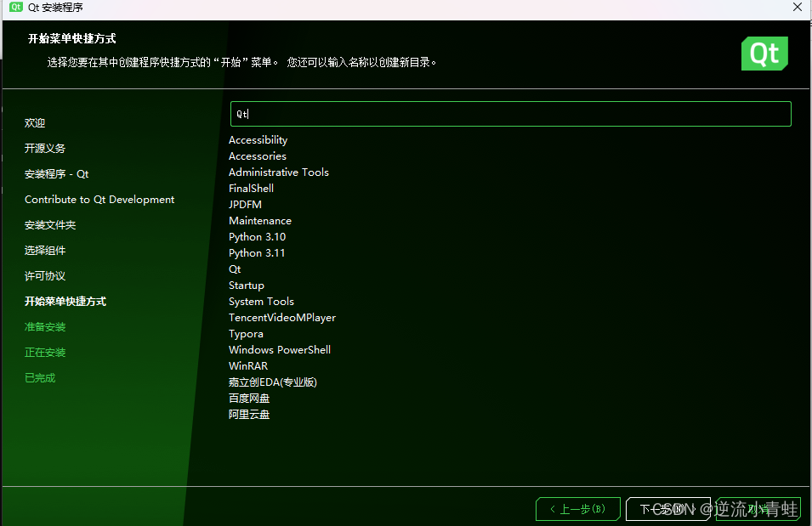Image resolution: width=812 pixels, height=526 pixels.
Task: Click the 正在安装 sidebar step
Action: (x=44, y=352)
